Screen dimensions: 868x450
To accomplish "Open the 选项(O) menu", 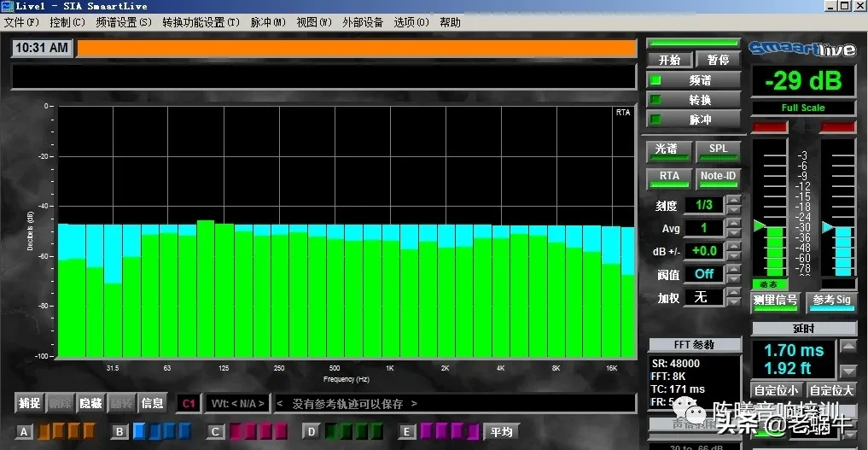I will pos(411,22).
